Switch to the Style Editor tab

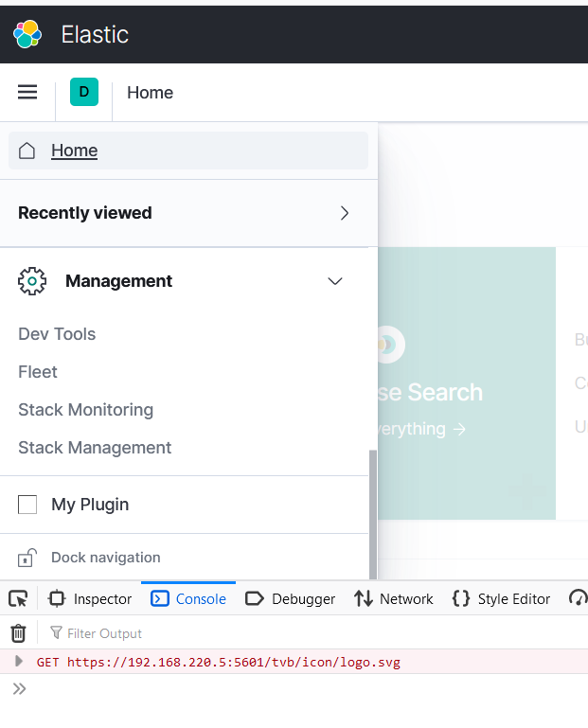coord(501,599)
